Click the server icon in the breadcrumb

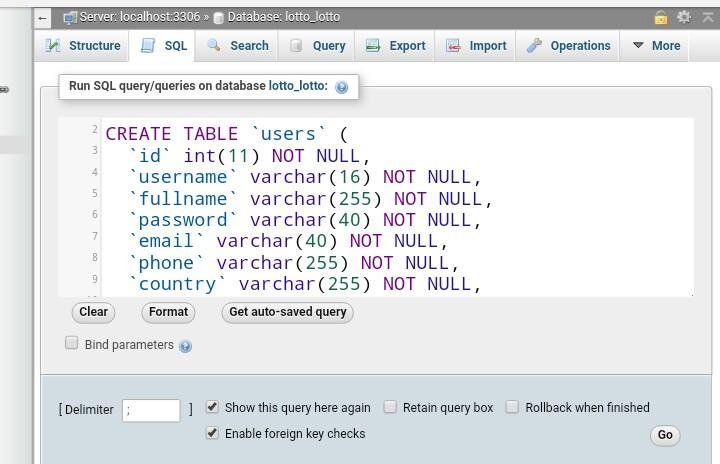[x=70, y=18]
